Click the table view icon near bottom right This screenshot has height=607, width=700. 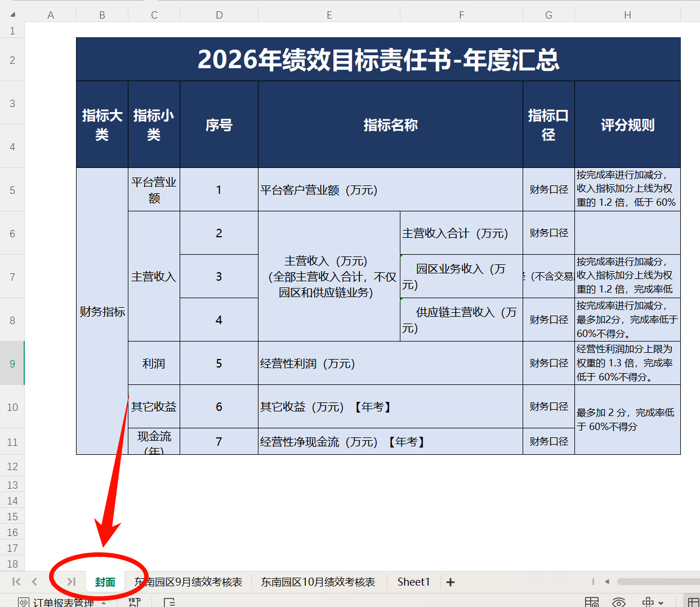tap(592, 602)
